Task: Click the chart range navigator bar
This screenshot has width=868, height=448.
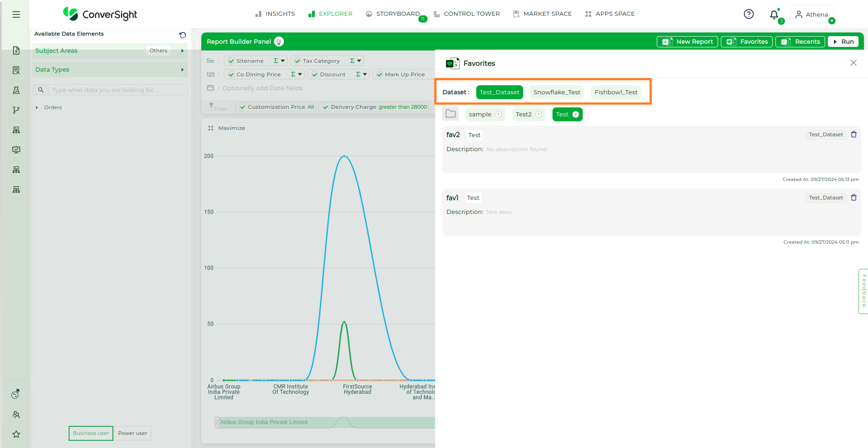Action: (325, 422)
